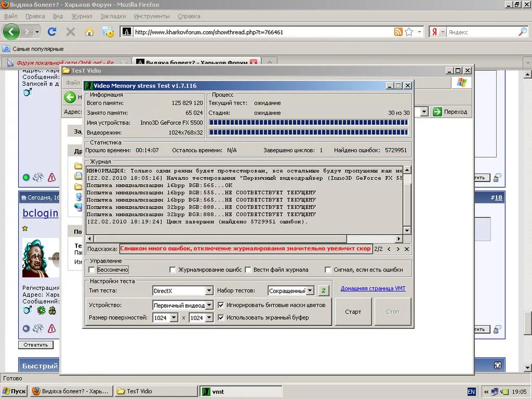
Task: Open history dropdown next to forward arrow
Action: pyautogui.click(x=37, y=32)
